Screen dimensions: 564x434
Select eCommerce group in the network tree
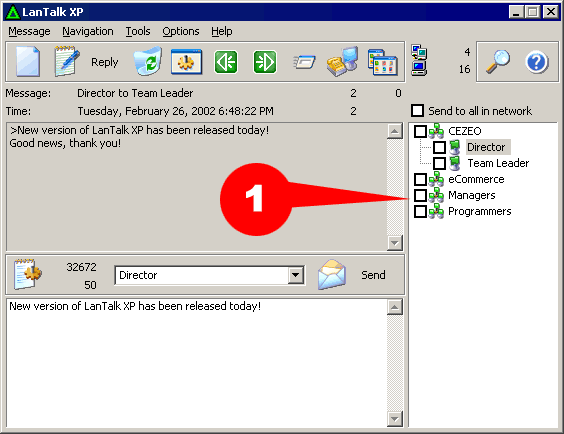476,179
